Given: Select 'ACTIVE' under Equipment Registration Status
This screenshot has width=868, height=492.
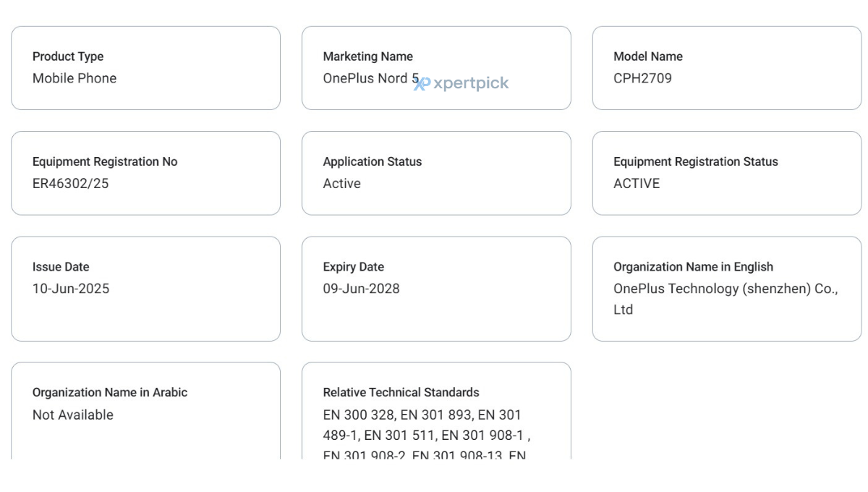Looking at the screenshot, I should 637,183.
